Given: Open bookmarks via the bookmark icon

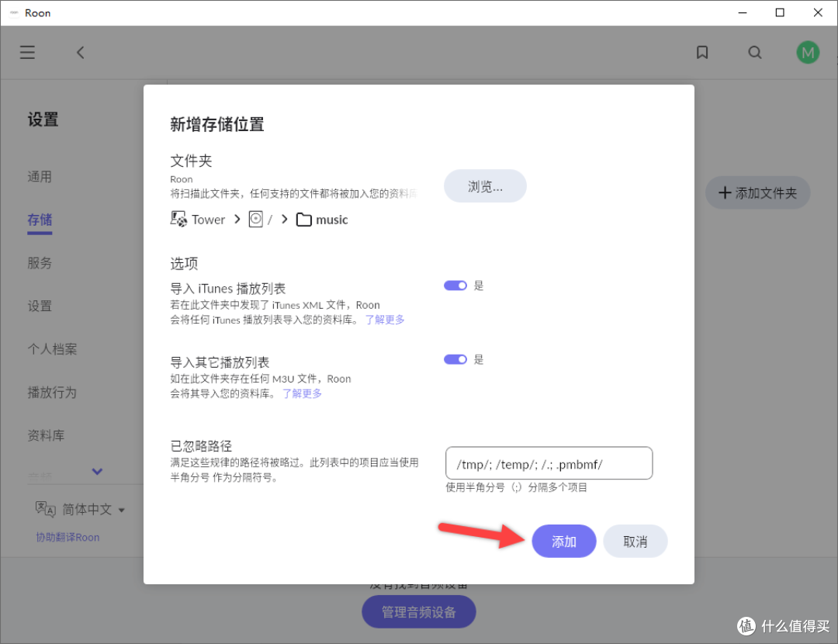Looking at the screenshot, I should click(x=702, y=52).
